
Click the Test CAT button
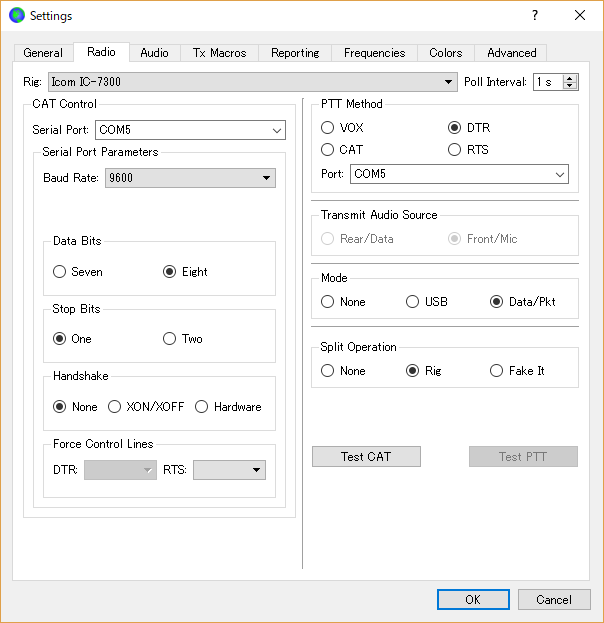coord(366,457)
